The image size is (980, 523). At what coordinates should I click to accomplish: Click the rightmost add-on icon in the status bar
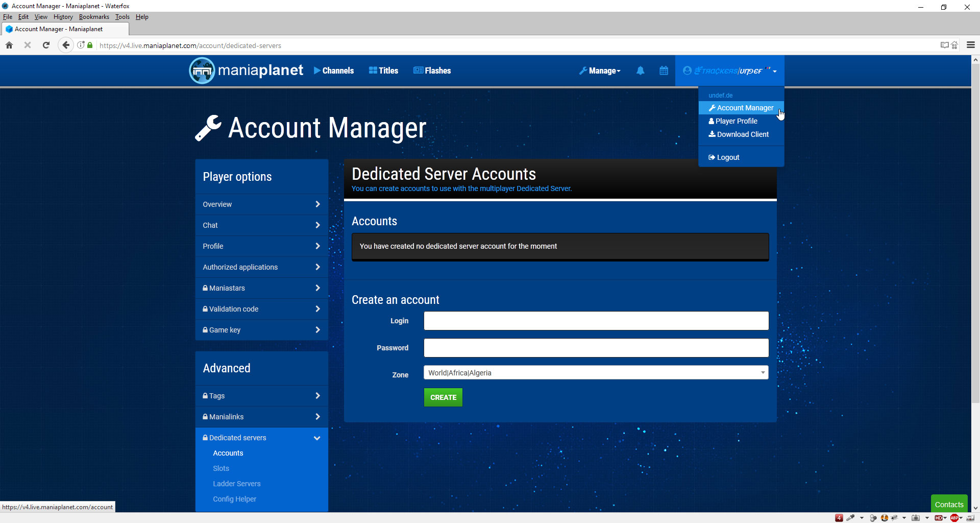tap(970, 518)
